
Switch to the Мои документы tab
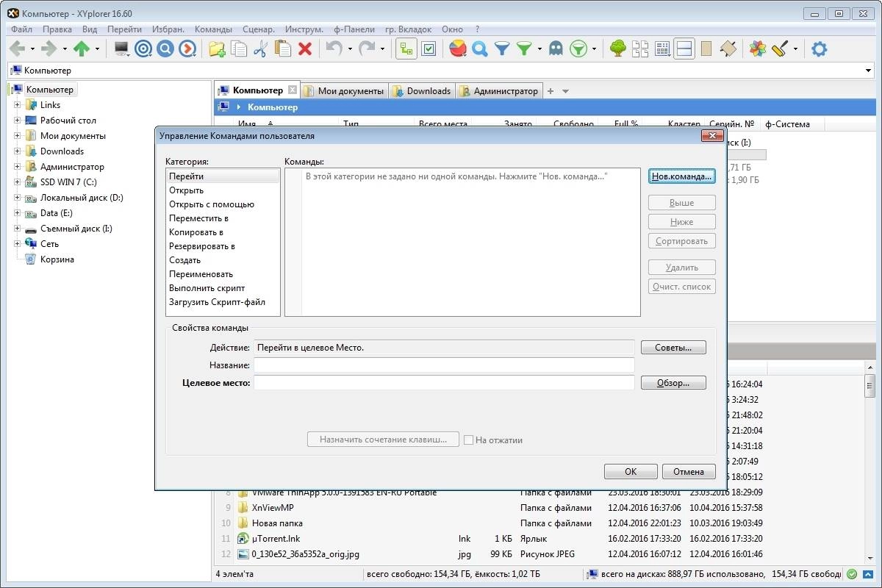tap(344, 91)
